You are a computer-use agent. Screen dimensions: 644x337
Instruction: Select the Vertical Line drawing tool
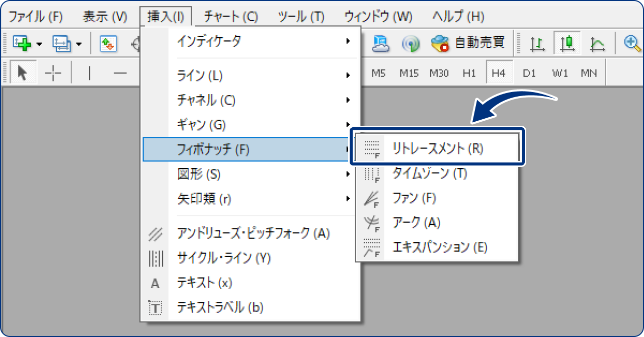pos(90,72)
